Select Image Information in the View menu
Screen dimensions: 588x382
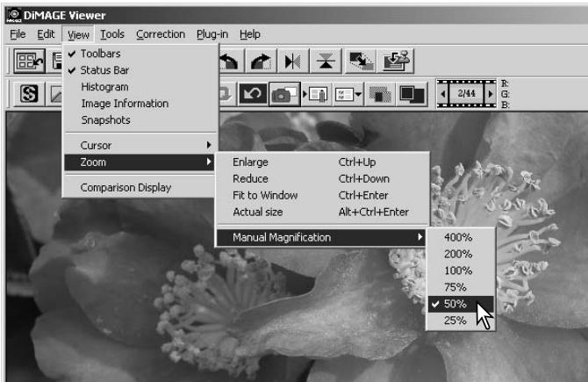click(140, 104)
